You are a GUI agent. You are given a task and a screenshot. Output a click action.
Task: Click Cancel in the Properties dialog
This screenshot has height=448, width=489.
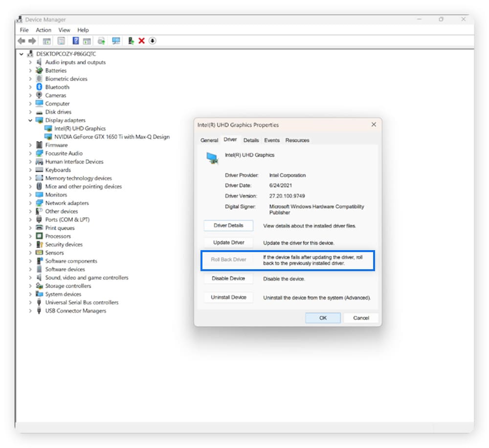361,318
